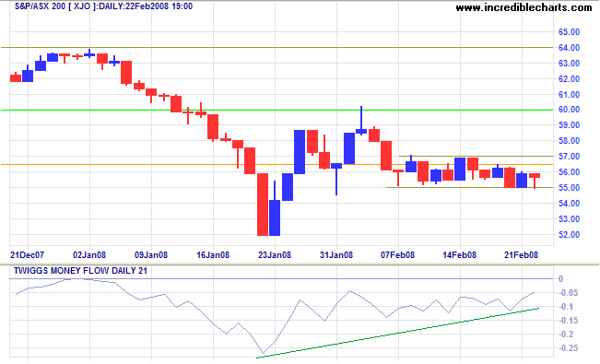The height and width of the screenshot is (364, 600).
Task: Select the -0.25 money flow axis label
Action: (x=568, y=348)
